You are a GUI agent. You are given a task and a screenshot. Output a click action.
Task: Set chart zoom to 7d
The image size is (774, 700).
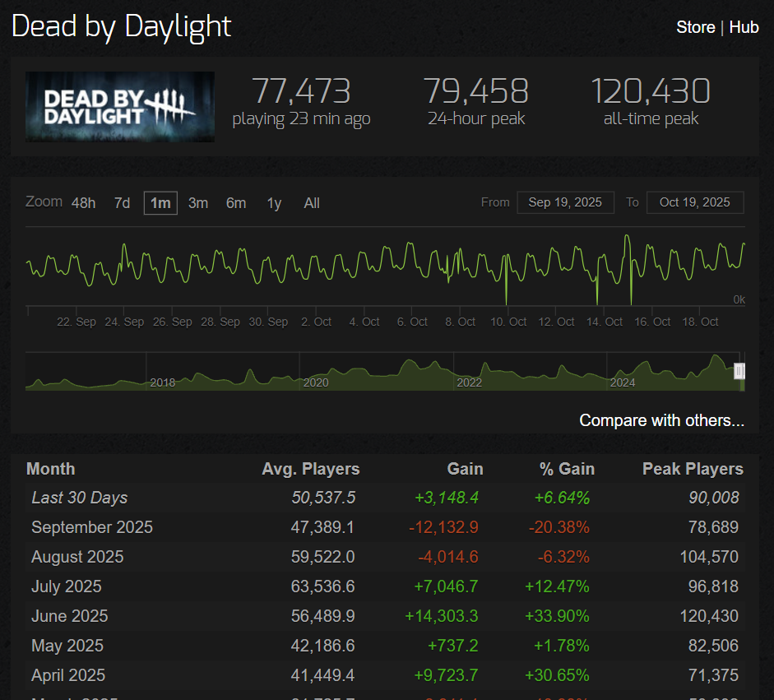pyautogui.click(x=122, y=203)
